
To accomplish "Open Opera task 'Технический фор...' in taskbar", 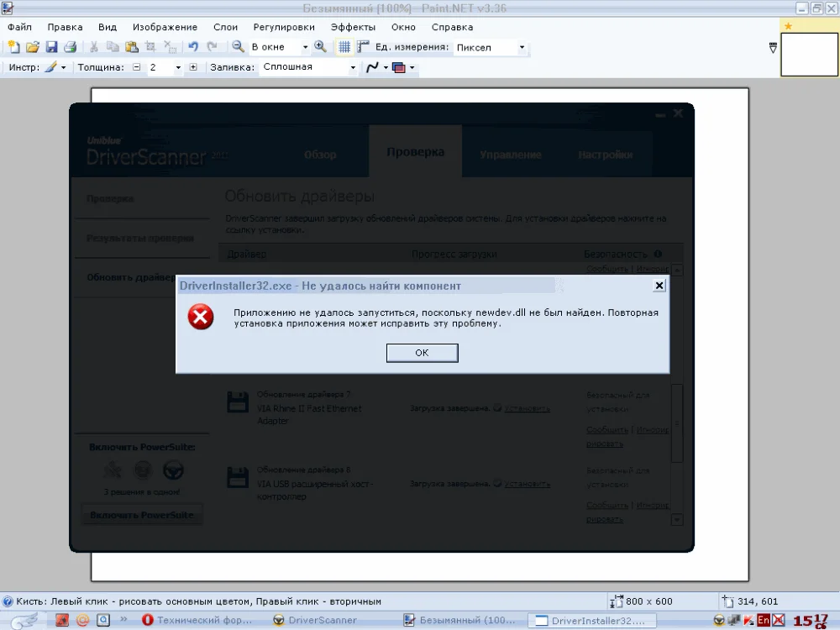I will (197, 621).
